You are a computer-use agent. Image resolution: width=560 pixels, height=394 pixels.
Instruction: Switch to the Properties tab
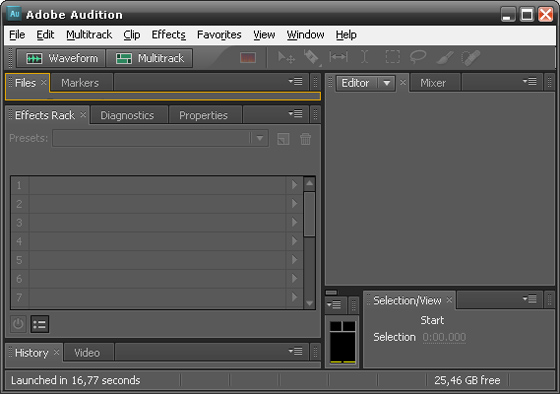(x=203, y=115)
